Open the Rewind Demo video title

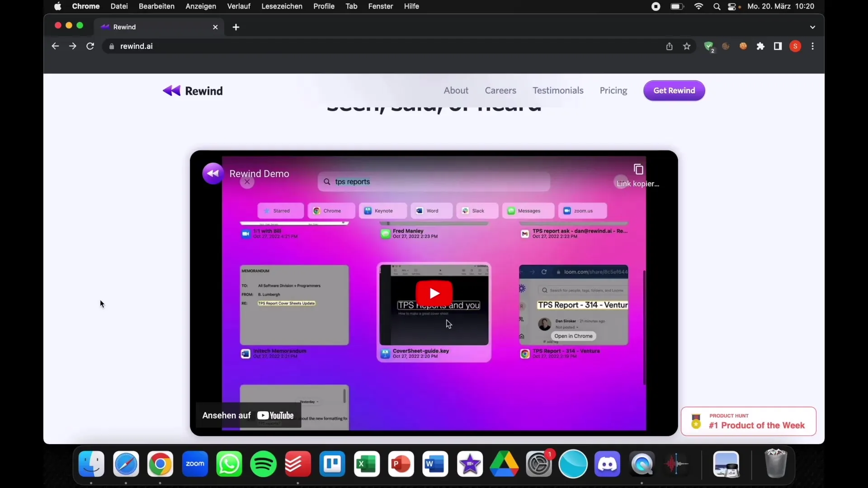[259, 174]
